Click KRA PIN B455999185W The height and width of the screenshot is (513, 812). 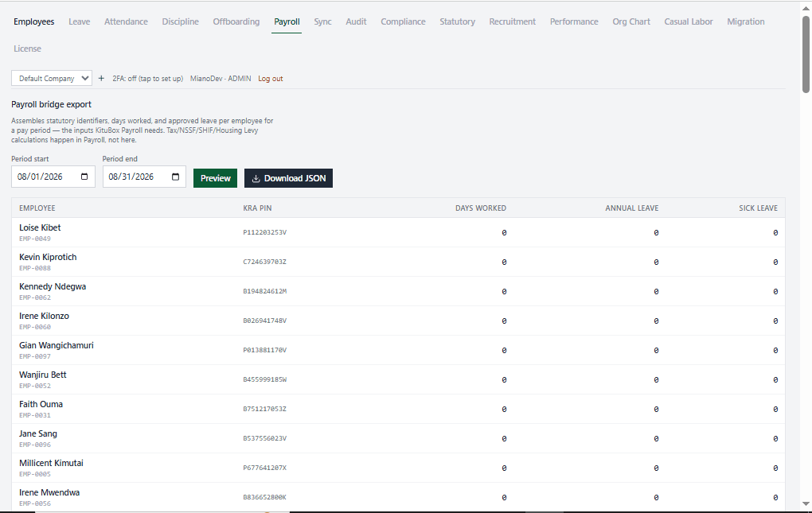[x=264, y=379]
